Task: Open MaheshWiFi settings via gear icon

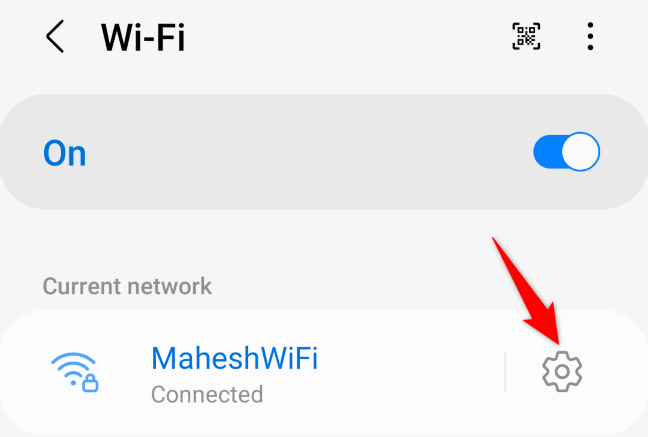Action: (x=562, y=371)
